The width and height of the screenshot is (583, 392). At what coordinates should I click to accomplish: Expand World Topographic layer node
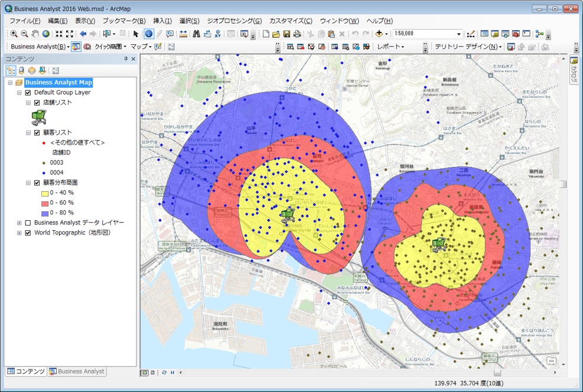pyautogui.click(x=19, y=233)
